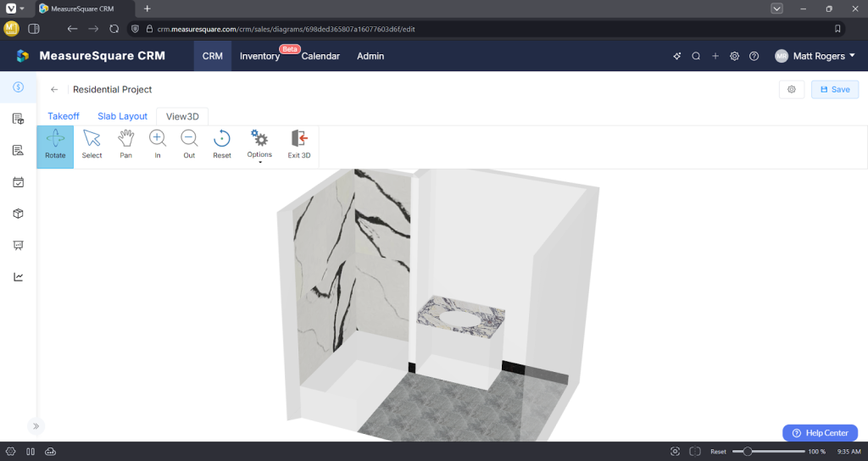868x461 pixels.
Task: Select the MeasureSquare CRM browser tab
Action: [x=85, y=8]
